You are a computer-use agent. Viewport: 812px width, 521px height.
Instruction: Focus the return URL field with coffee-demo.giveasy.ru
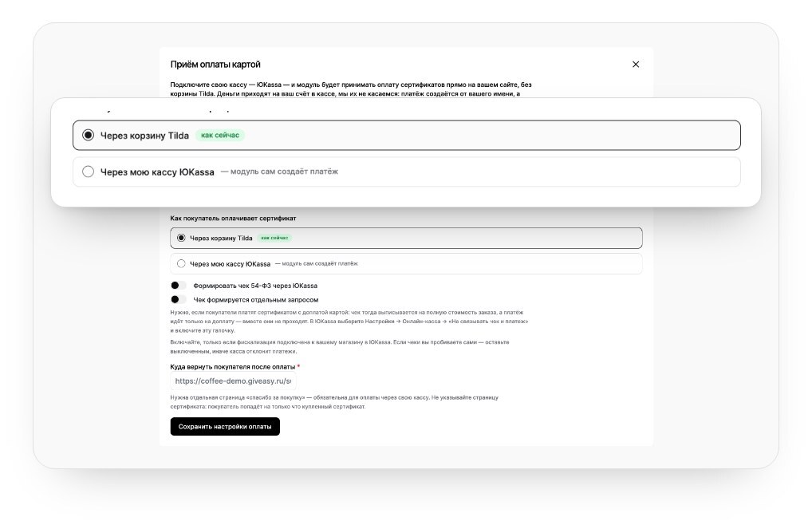click(x=233, y=381)
